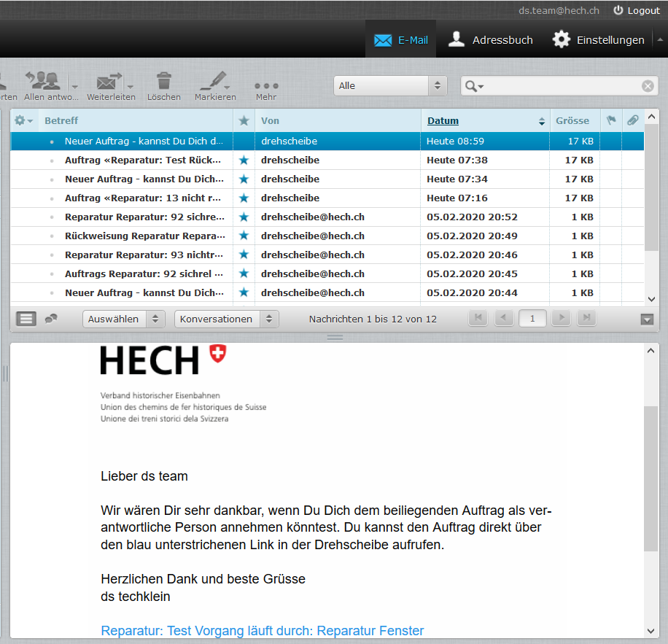Switch to conversation threads view icon

tap(51, 319)
